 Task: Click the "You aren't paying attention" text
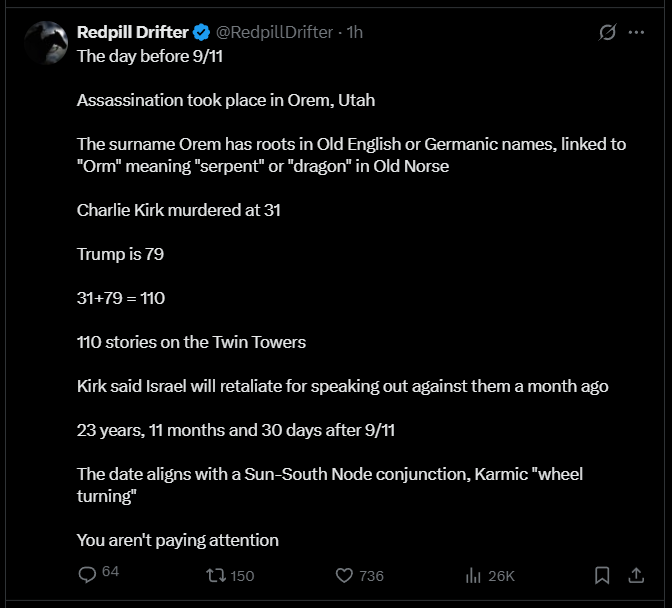[x=178, y=540]
